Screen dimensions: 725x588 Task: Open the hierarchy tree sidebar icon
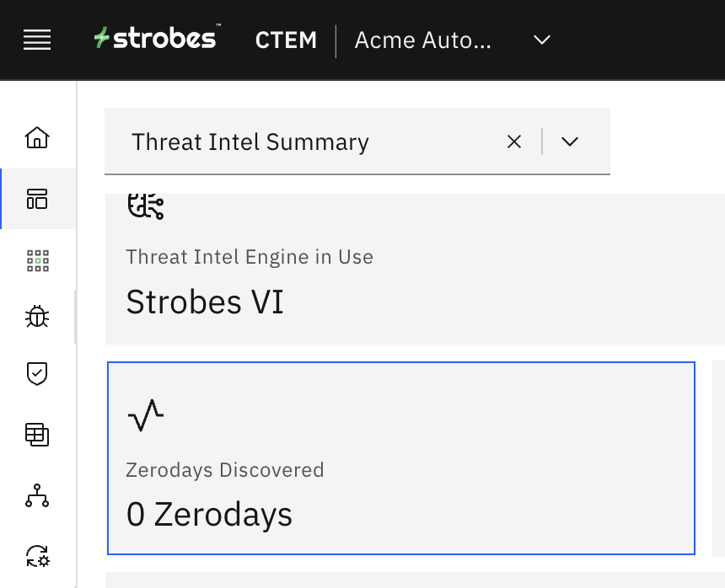pyautogui.click(x=37, y=497)
